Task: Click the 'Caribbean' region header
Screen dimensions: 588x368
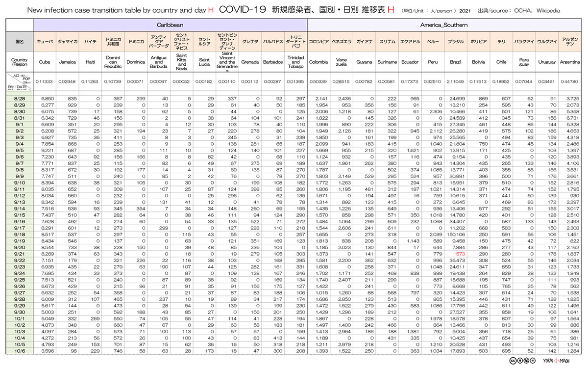Action: point(171,25)
